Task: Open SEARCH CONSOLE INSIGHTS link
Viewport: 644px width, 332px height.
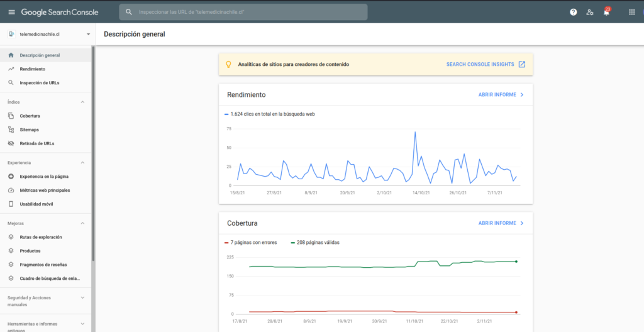Action: 480,64
